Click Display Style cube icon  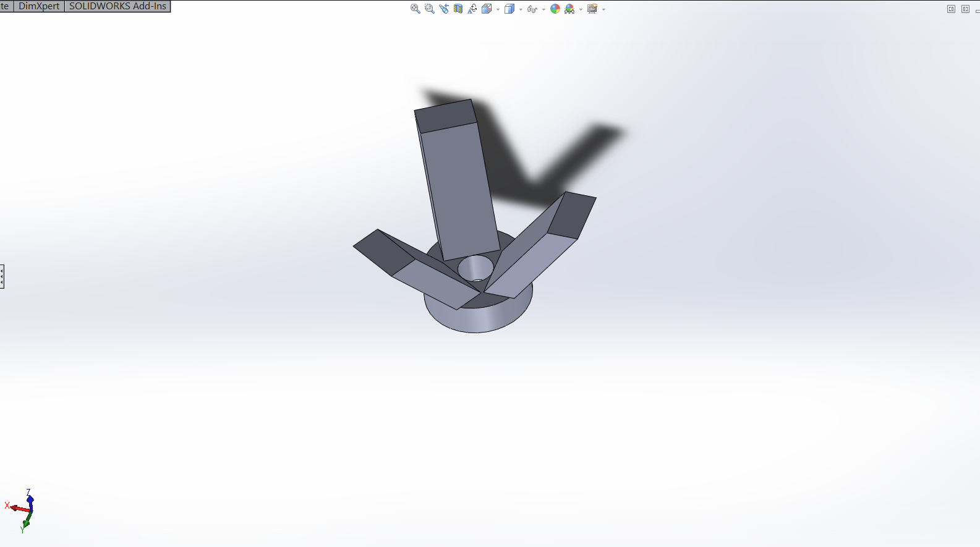click(509, 9)
